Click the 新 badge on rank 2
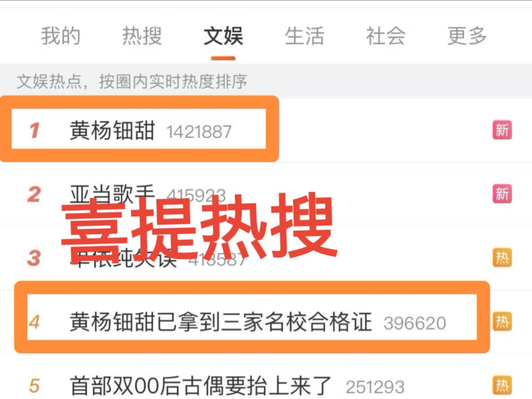This screenshot has width=532, height=399. [x=502, y=194]
